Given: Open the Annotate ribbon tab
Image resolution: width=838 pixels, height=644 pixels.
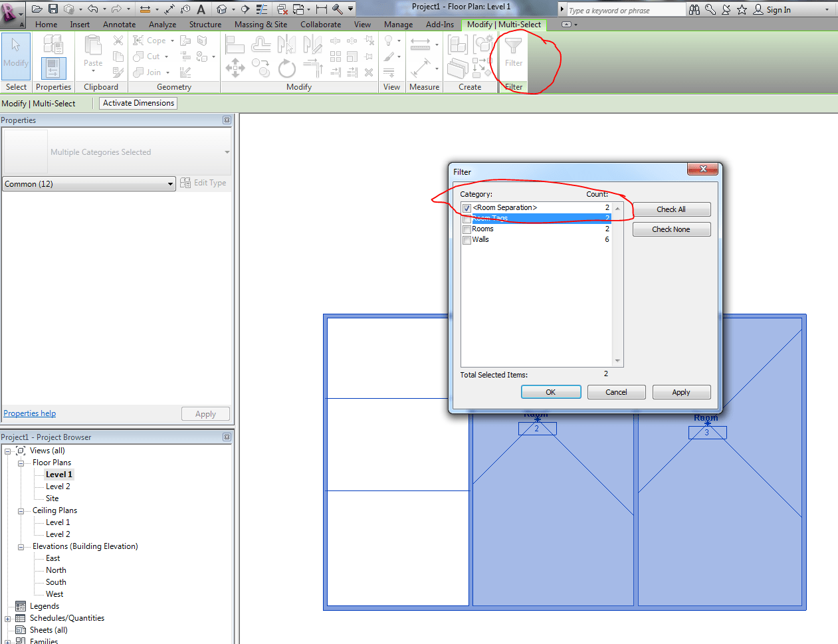Looking at the screenshot, I should (x=119, y=25).
